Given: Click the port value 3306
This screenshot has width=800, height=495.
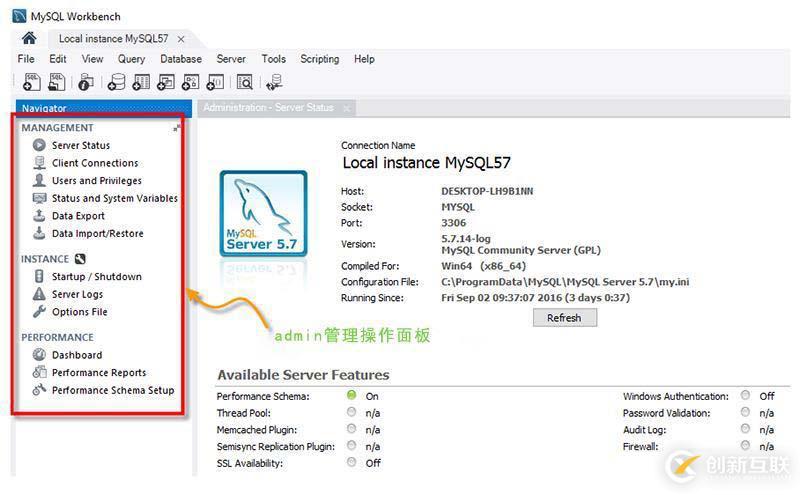Looking at the screenshot, I should point(454,223).
